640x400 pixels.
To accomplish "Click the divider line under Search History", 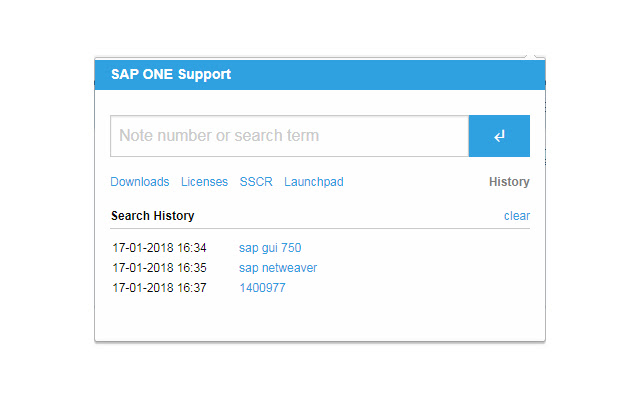I will pyautogui.click(x=320, y=229).
